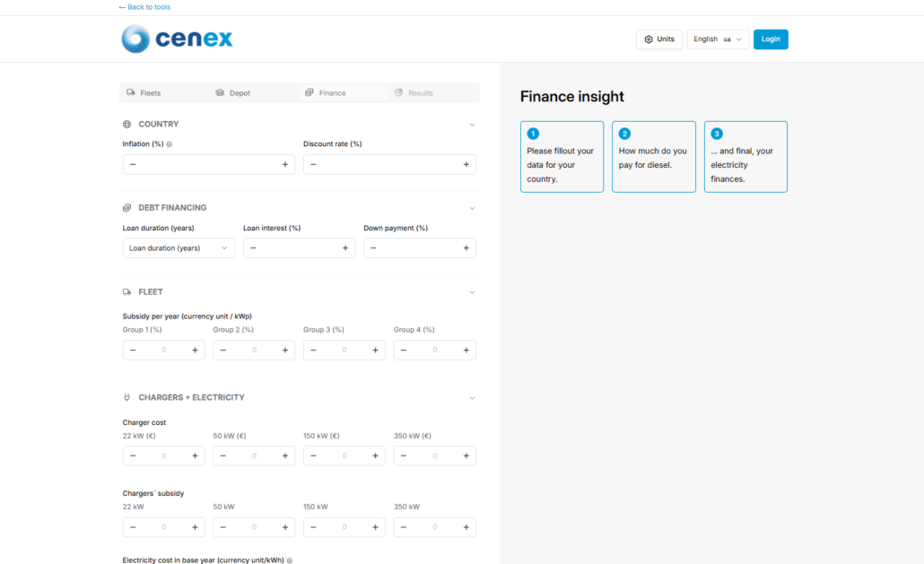
Task: Increase the 22 kW (€) charger cost
Action: point(195,456)
